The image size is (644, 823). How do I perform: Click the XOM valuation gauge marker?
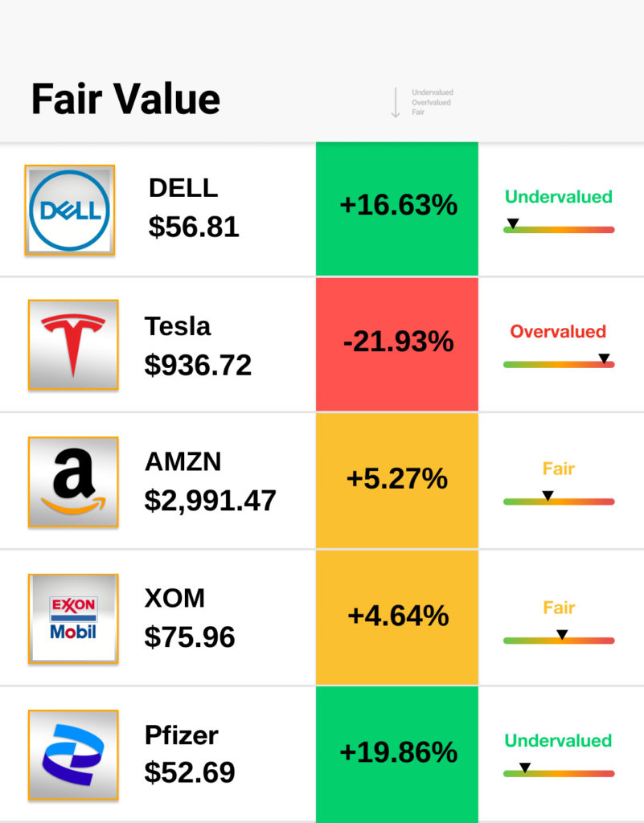[562, 635]
